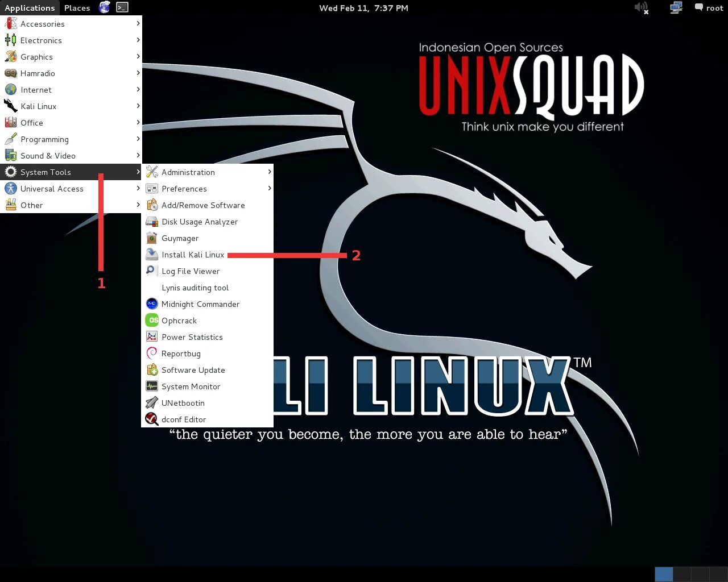This screenshot has height=582, width=728.
Task: Click the Install Kali Linux icon
Action: click(x=152, y=255)
